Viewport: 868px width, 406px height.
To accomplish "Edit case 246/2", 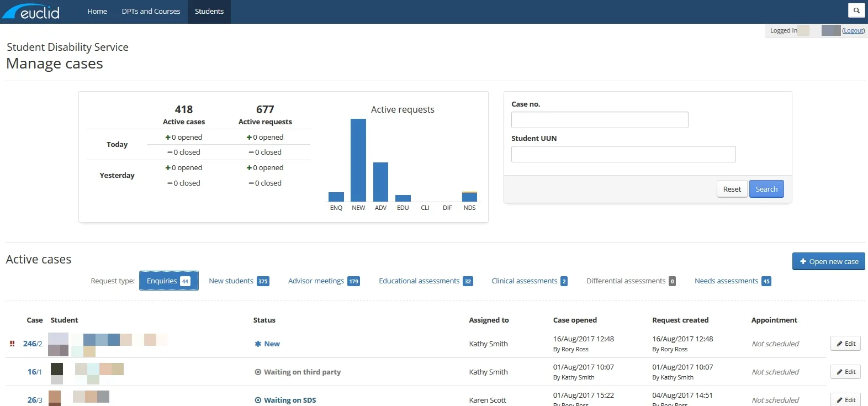I will (845, 344).
